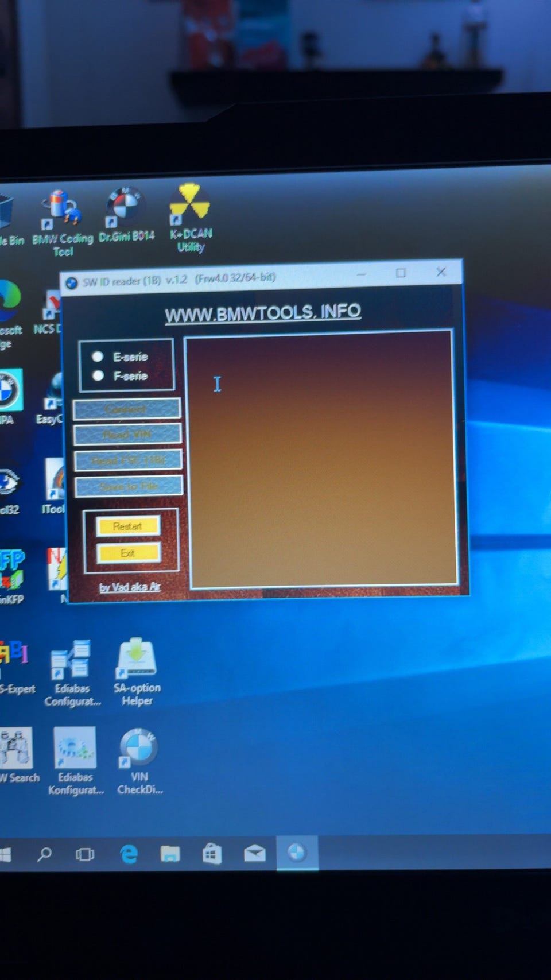Click the Read FSC (1B) button
Viewport: 551px width, 980px height.
click(128, 460)
